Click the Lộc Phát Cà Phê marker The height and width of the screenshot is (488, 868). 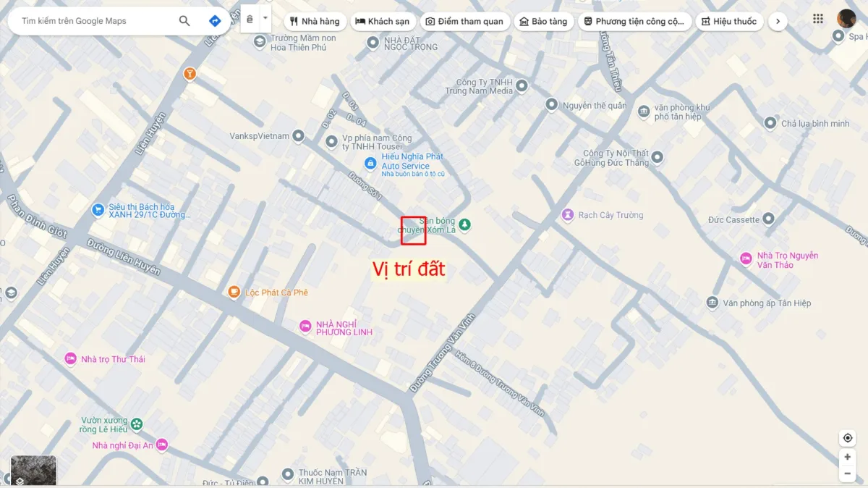click(x=234, y=292)
